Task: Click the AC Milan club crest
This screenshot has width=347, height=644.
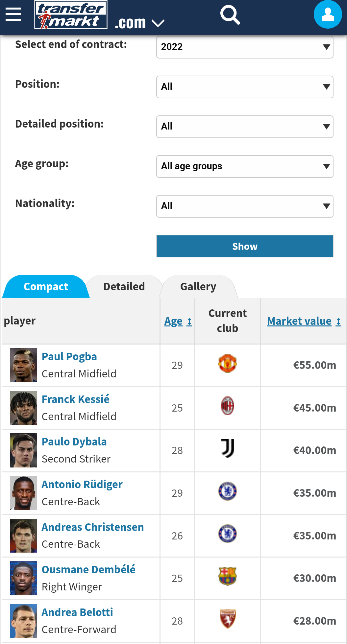Action: pos(228,406)
